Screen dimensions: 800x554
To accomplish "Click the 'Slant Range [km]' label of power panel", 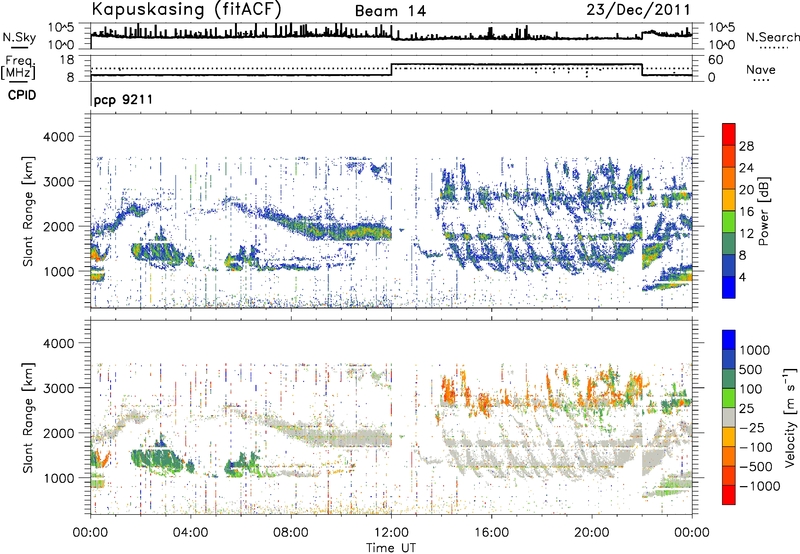I will coord(28,211).
